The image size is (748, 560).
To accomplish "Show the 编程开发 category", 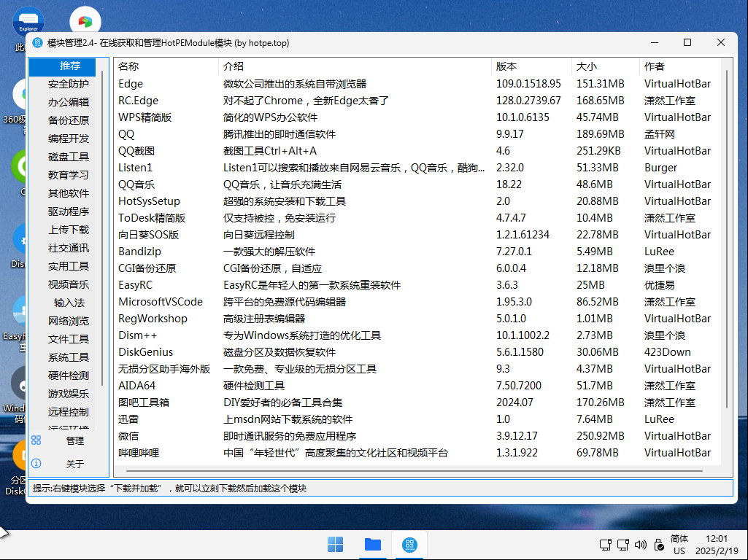I will tap(63, 139).
